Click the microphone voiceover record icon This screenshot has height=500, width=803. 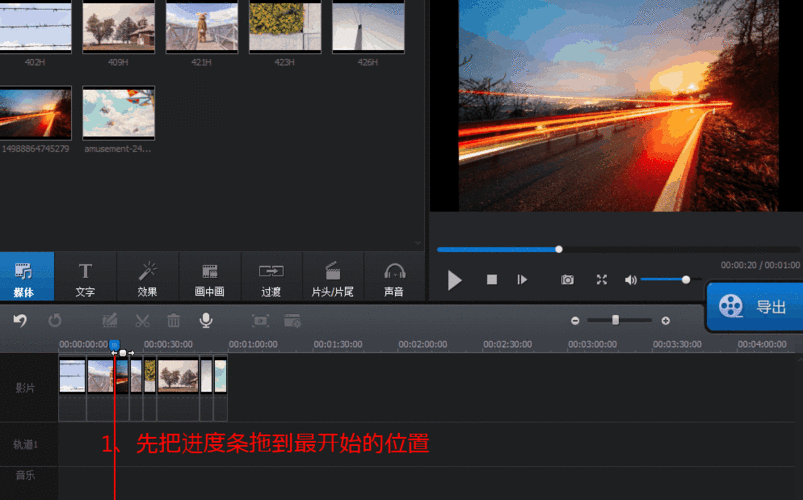pos(205,320)
